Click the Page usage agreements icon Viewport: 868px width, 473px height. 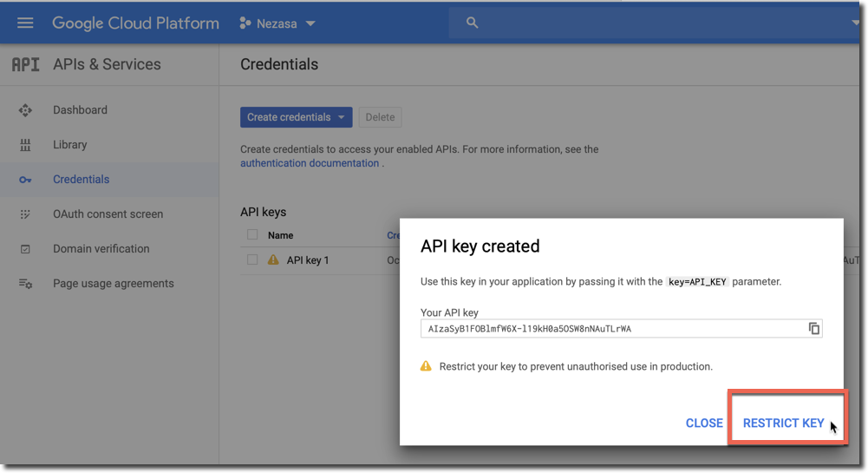coord(25,284)
